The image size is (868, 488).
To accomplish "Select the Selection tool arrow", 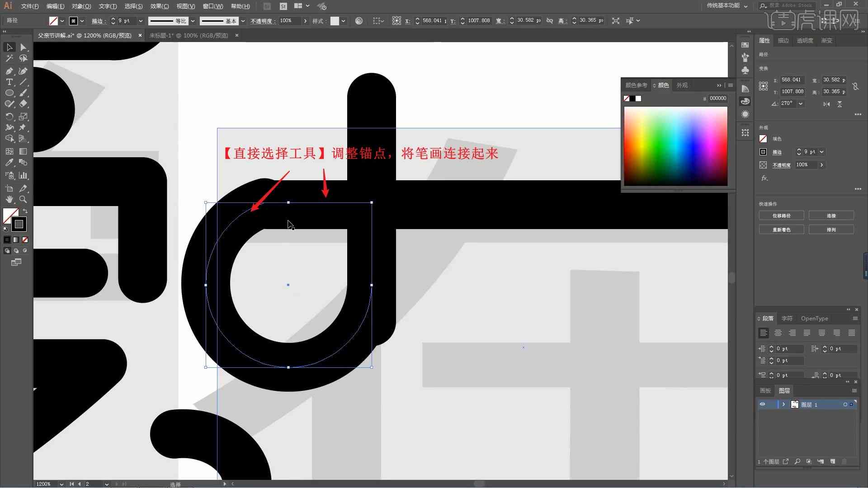I will click(x=9, y=47).
